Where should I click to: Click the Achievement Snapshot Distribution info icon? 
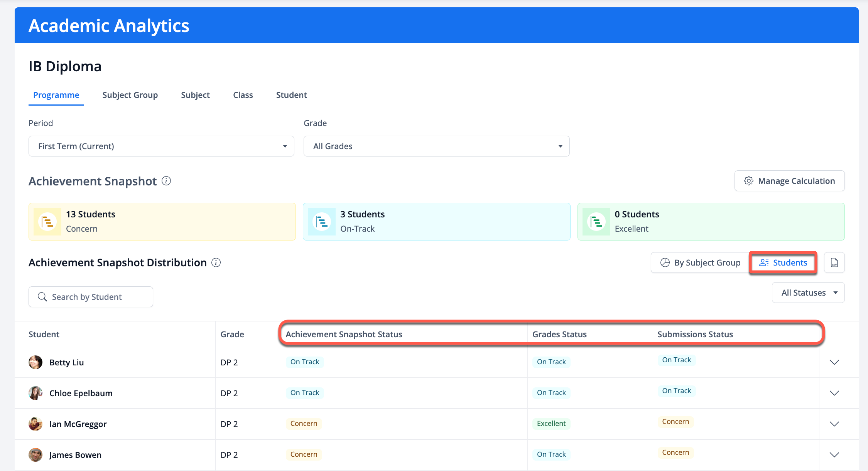[216, 262]
